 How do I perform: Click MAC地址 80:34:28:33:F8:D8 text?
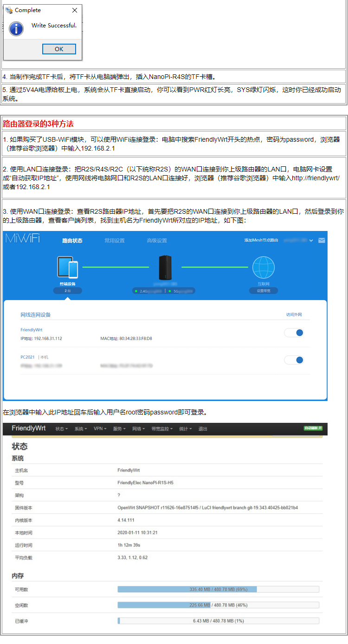[x=126, y=338]
